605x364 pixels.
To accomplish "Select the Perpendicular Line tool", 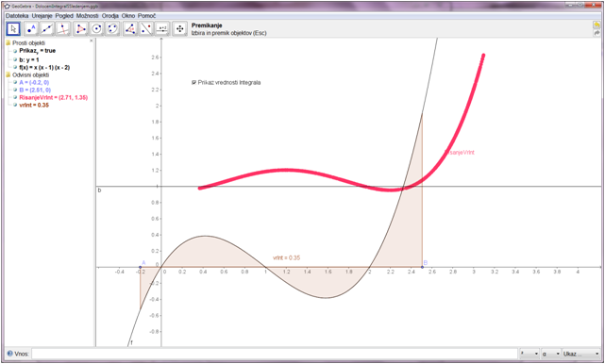I will pos(63,29).
